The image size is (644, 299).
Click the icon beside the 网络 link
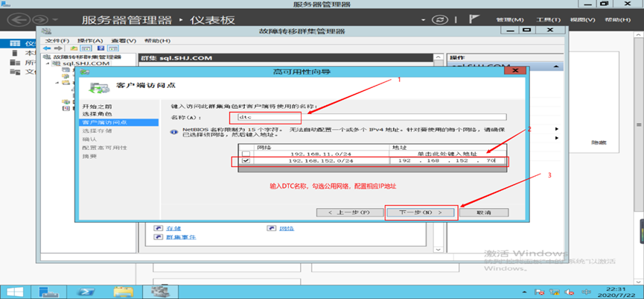pos(272,228)
